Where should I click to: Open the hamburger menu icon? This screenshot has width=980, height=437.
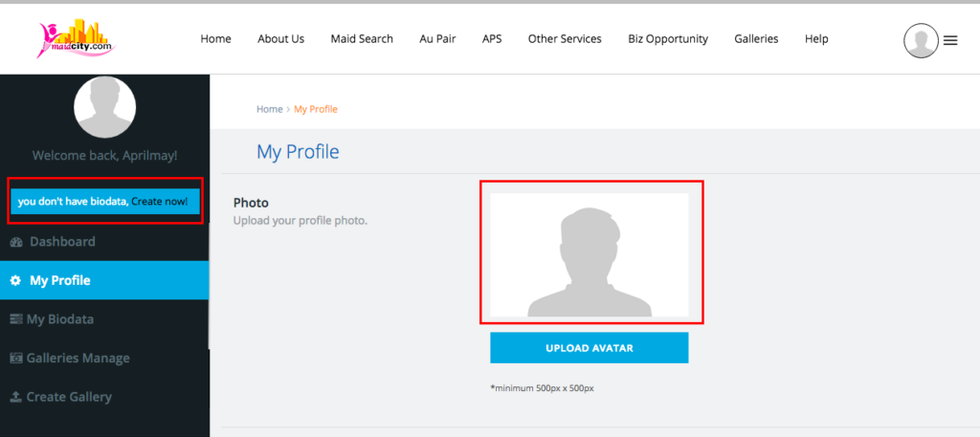coord(950,40)
